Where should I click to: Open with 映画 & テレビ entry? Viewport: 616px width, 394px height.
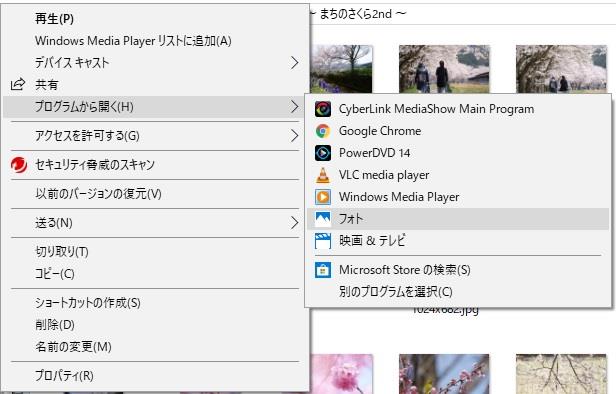458,241
